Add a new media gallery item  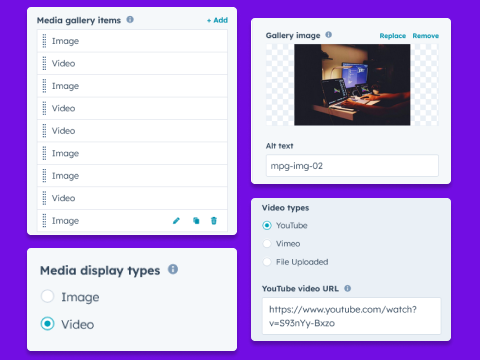pyautogui.click(x=217, y=20)
